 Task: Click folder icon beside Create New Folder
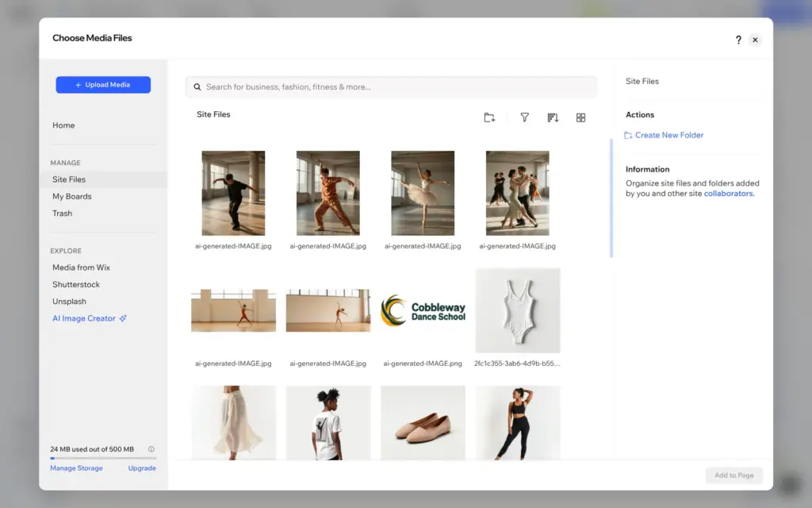(x=628, y=135)
